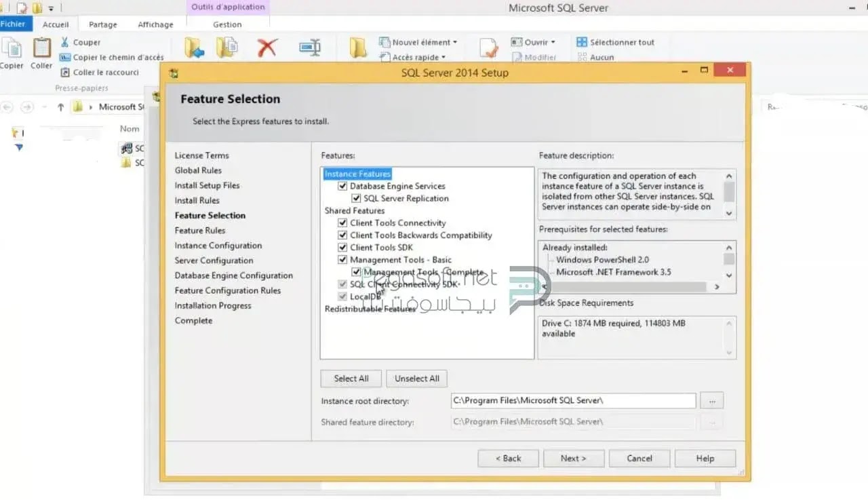Toggle Client Tools Backwards Compatibility checkbox

[x=342, y=235]
